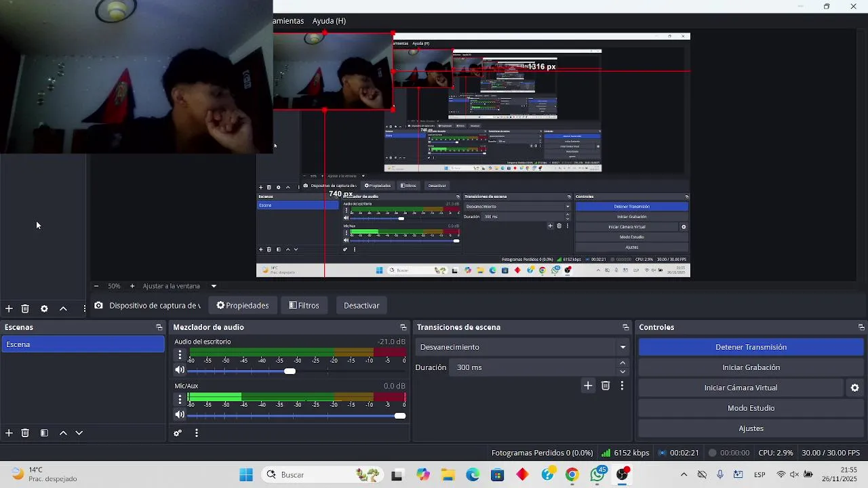Delete the scene transition with trash icon
Image resolution: width=868 pixels, height=488 pixels.
606,386
